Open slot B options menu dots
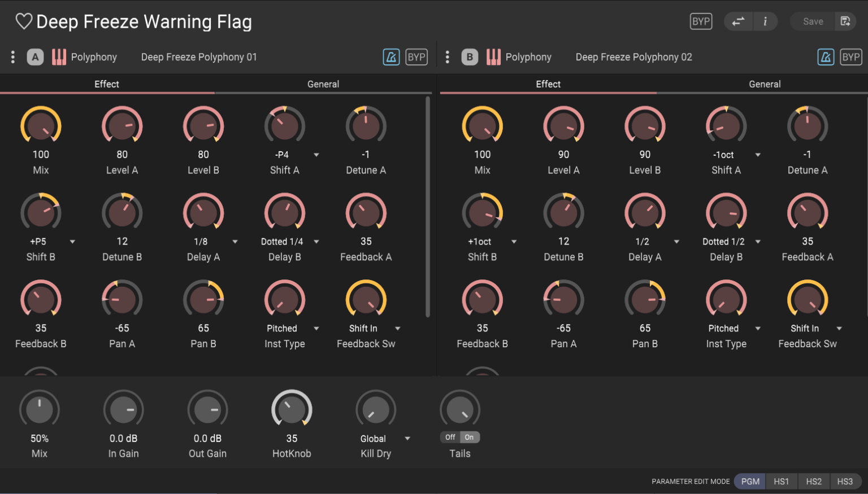Image resolution: width=868 pixels, height=494 pixels. 448,57
